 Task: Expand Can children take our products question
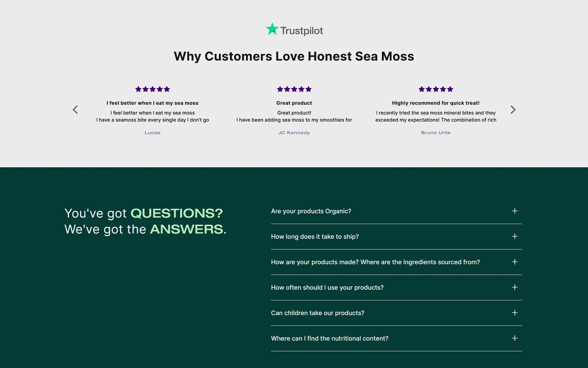[x=396, y=313]
